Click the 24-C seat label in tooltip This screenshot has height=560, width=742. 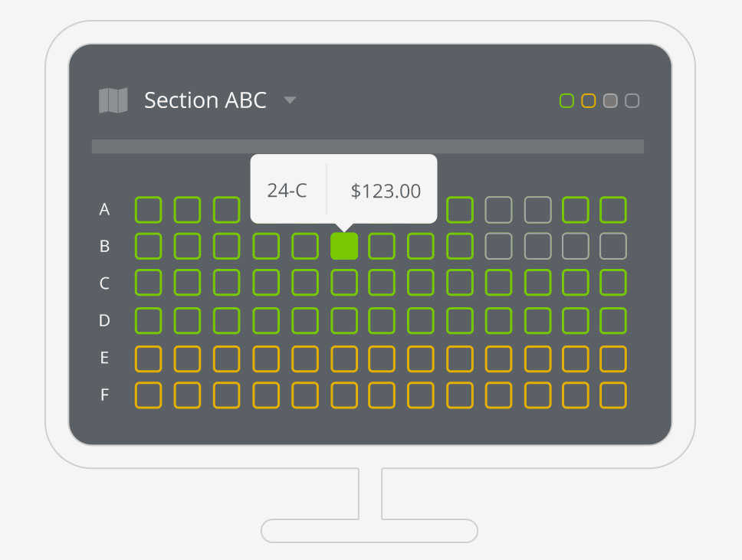pyautogui.click(x=287, y=191)
